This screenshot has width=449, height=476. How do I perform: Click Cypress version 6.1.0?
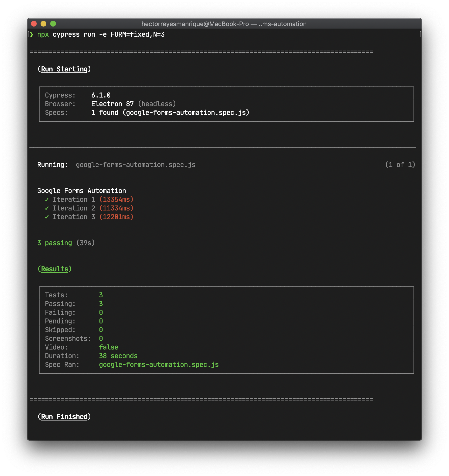(101, 95)
